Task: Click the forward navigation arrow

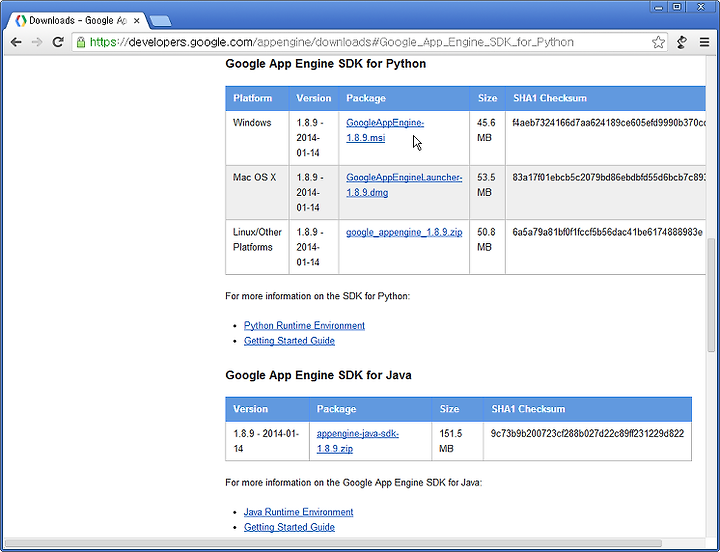Action: coord(37,42)
